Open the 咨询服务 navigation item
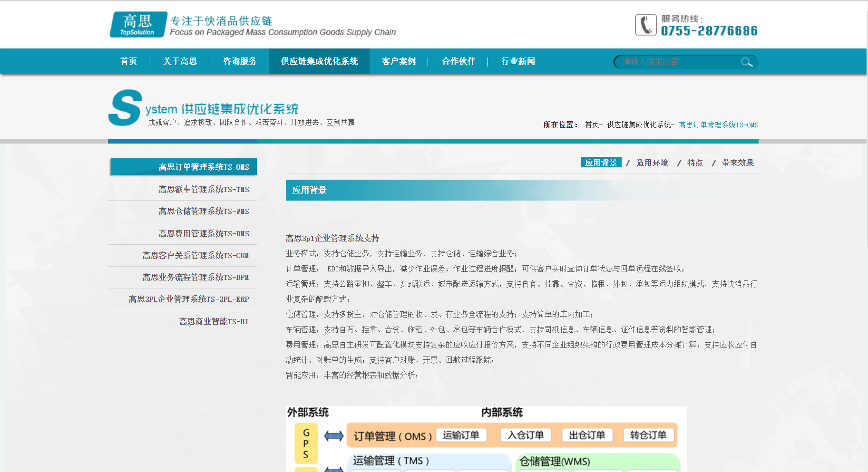The image size is (868, 472). pos(240,61)
